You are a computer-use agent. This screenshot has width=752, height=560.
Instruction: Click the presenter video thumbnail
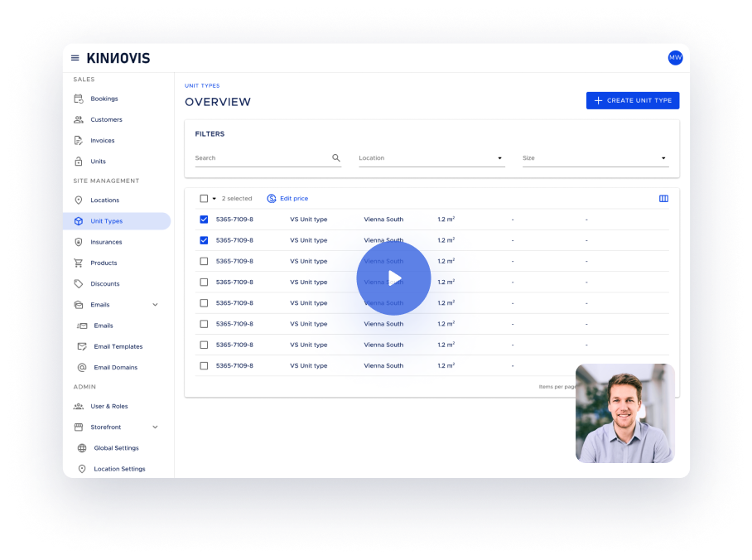(x=625, y=413)
